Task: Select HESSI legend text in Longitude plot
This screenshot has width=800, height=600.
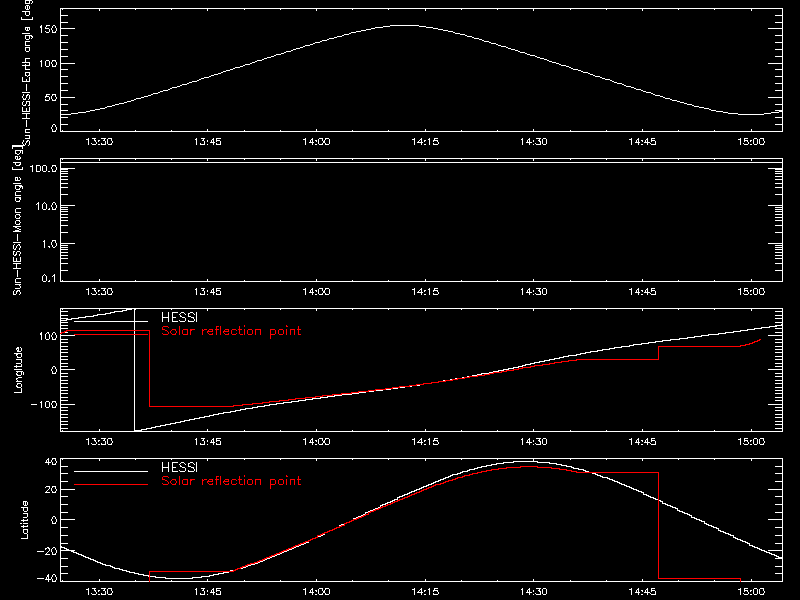Action: [x=179, y=317]
